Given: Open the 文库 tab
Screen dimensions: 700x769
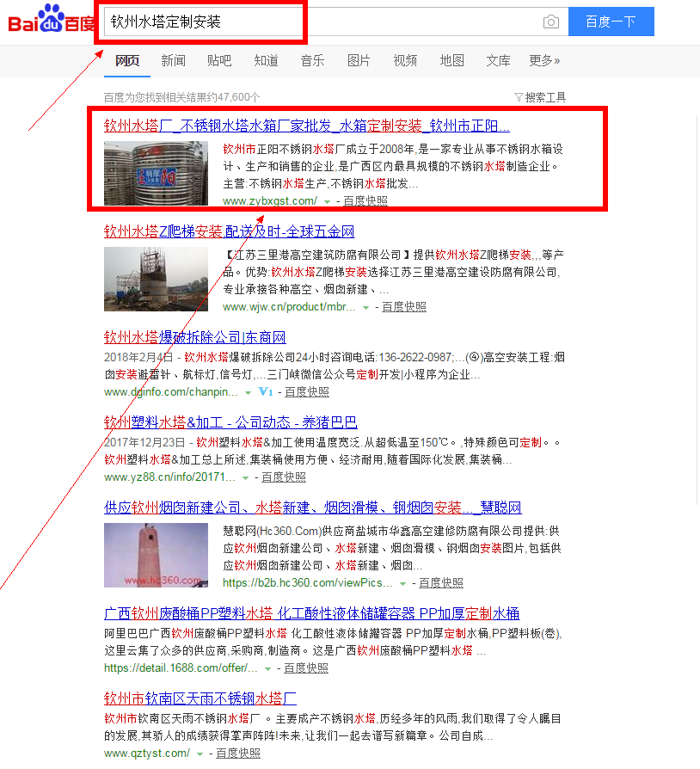Looking at the screenshot, I should coord(498,61).
